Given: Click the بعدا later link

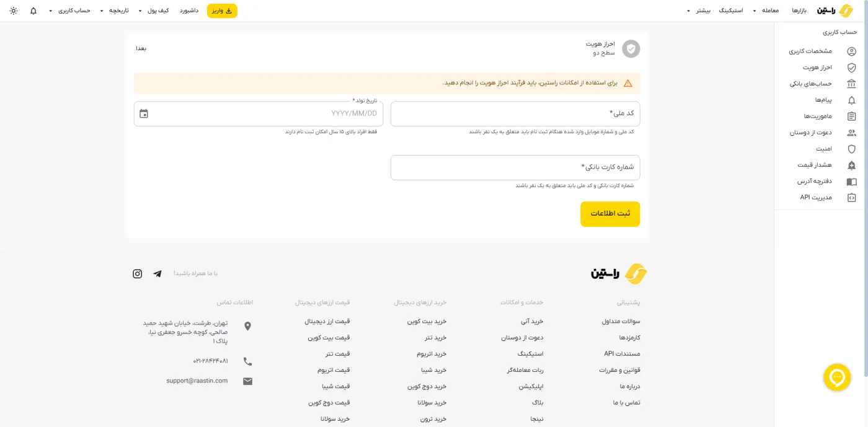Looking at the screenshot, I should 141,48.
